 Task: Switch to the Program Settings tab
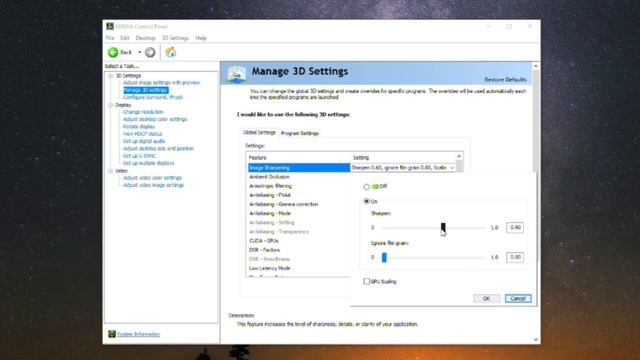coord(300,133)
